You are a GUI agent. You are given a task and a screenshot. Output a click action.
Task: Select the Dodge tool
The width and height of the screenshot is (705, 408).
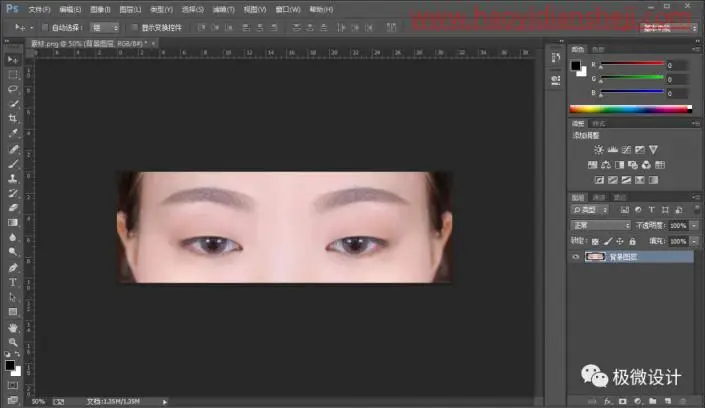tap(13, 252)
